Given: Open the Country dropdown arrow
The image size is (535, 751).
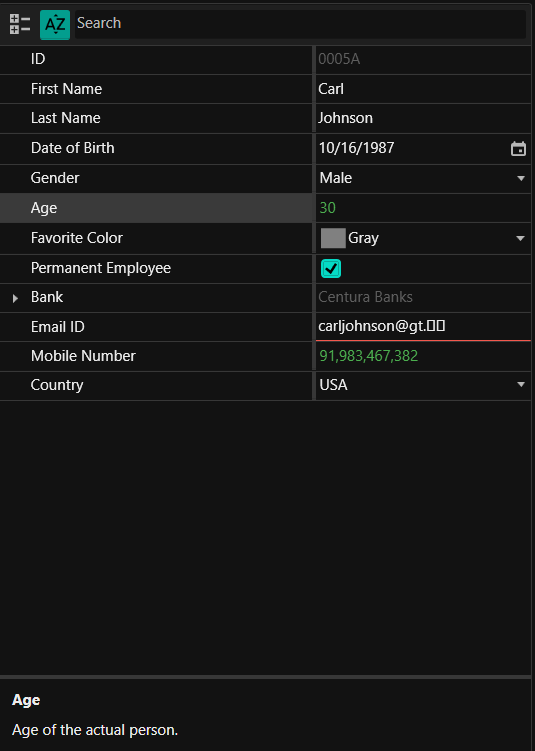Looking at the screenshot, I should pos(521,385).
